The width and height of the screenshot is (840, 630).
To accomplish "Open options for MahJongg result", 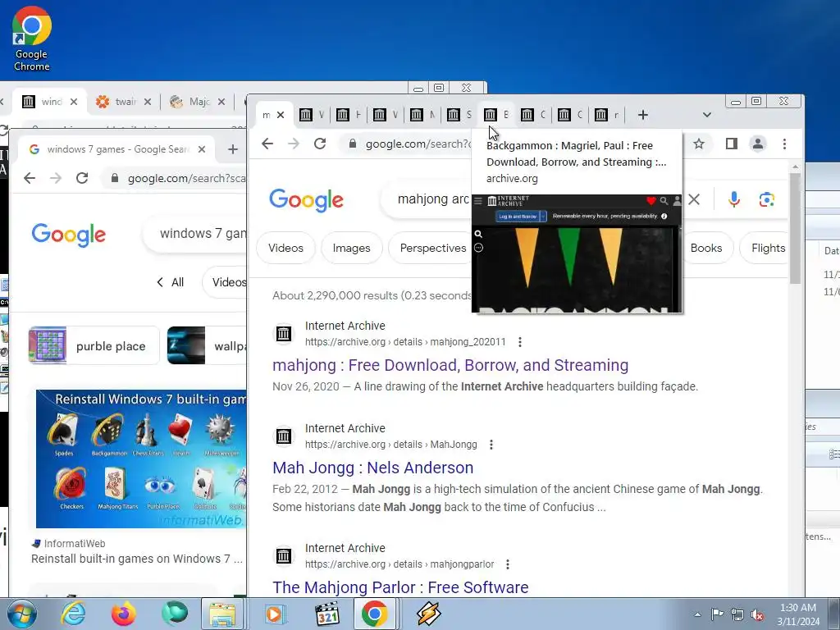I will pos(491,445).
